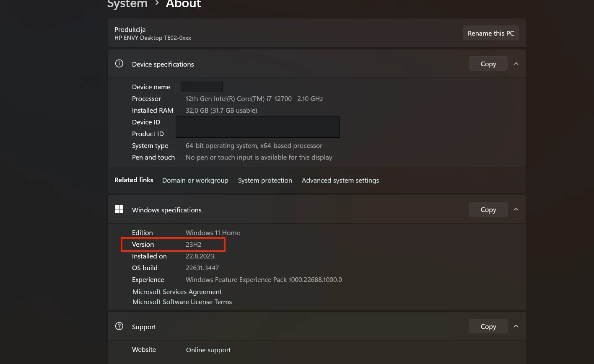Image resolution: width=594 pixels, height=364 pixels.
Task: Collapse the Device specifications section
Action: click(x=516, y=64)
